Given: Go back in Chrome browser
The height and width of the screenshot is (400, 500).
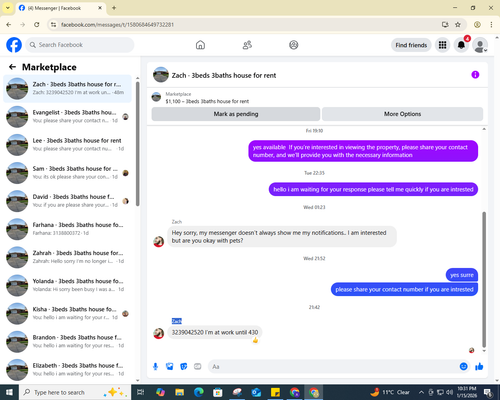Looking at the screenshot, I should coord(9,25).
